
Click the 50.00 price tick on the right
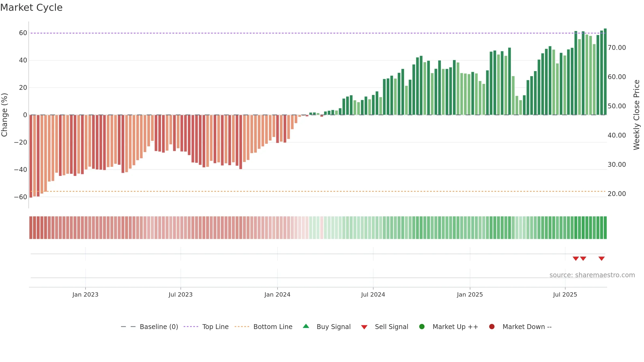(x=617, y=106)
